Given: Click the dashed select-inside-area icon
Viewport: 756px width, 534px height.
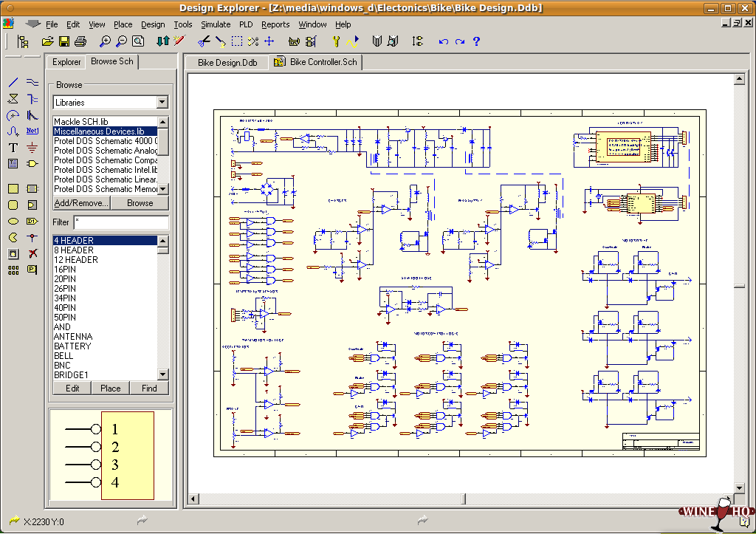Looking at the screenshot, I should pyautogui.click(x=237, y=41).
